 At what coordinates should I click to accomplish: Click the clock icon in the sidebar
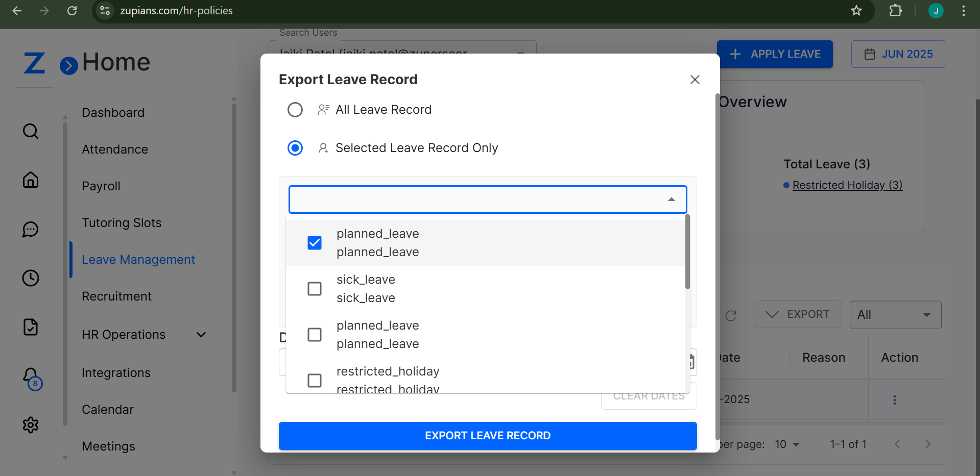(x=30, y=278)
